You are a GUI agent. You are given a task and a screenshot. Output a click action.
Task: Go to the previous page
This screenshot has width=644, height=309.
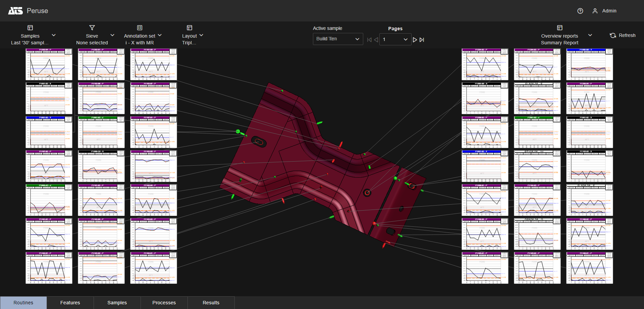(376, 40)
